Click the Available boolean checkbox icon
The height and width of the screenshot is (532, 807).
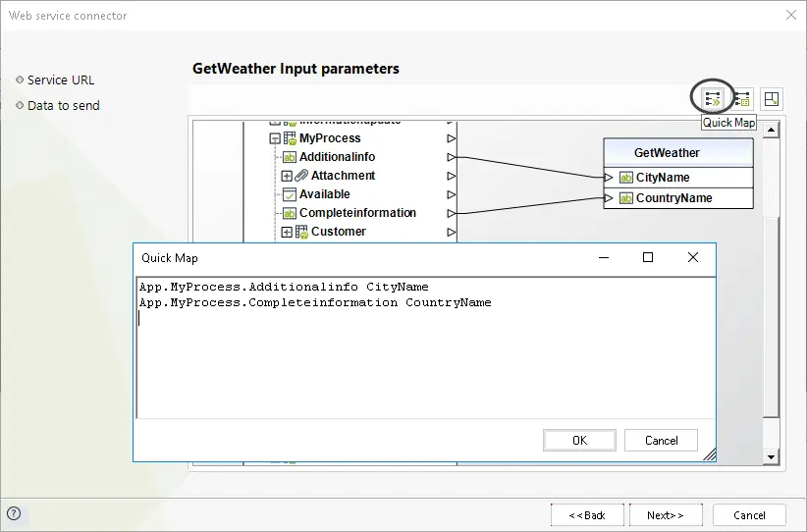pyautogui.click(x=290, y=194)
